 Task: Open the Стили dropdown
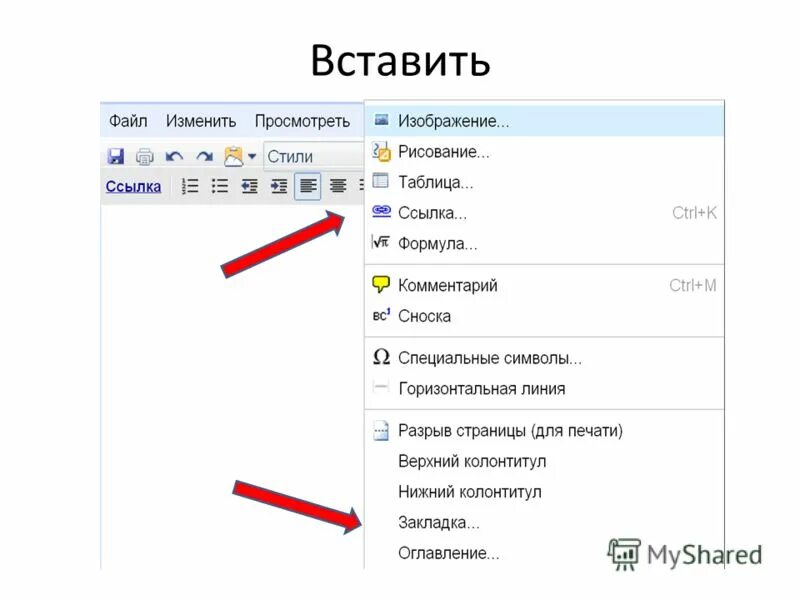pyautogui.click(x=300, y=157)
